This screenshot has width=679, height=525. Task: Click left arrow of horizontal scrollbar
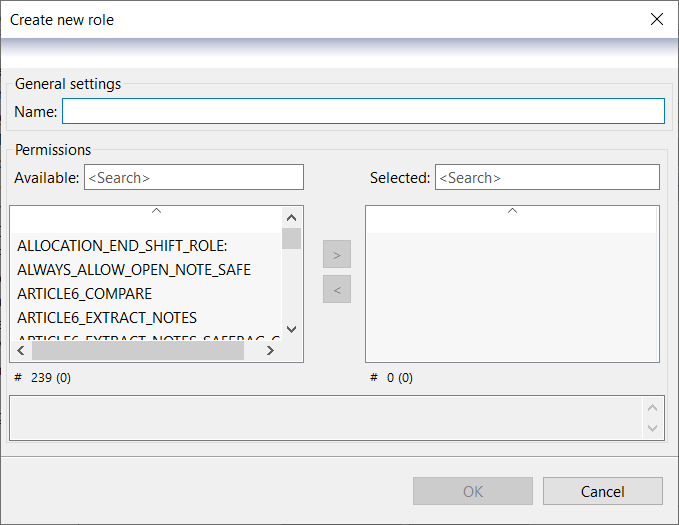[21, 351]
